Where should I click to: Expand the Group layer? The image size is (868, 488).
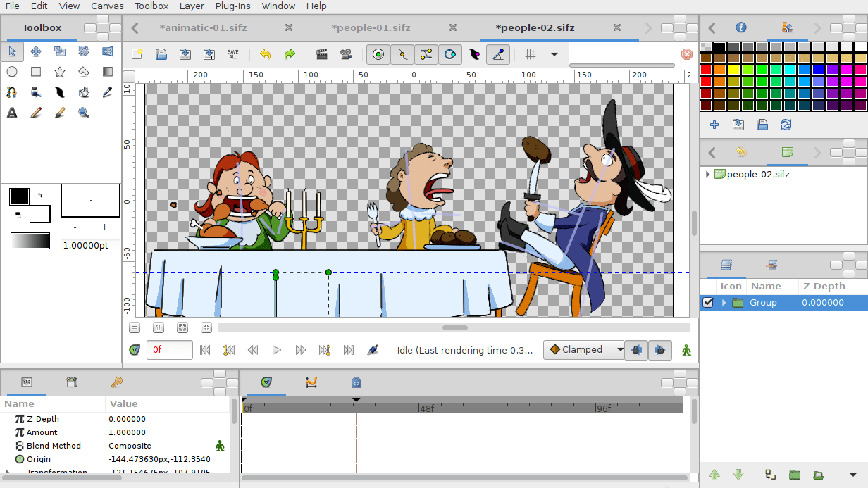click(724, 303)
